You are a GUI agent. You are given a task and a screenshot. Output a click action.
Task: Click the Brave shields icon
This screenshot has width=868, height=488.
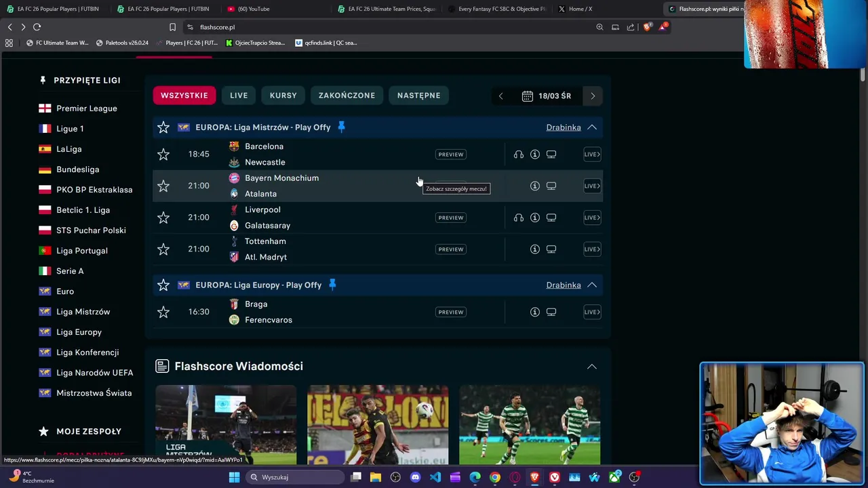pyautogui.click(x=648, y=27)
